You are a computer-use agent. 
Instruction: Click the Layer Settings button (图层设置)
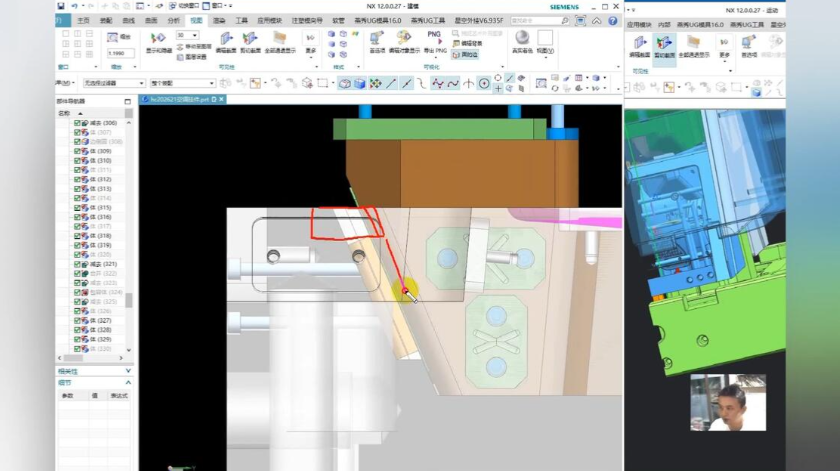coord(192,56)
